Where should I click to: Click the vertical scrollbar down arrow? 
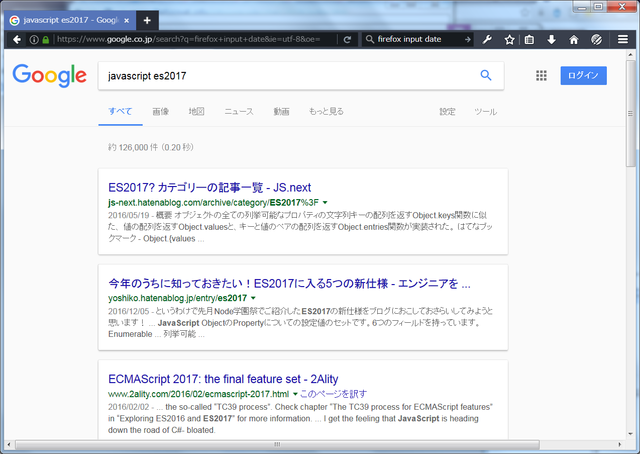click(x=631, y=434)
